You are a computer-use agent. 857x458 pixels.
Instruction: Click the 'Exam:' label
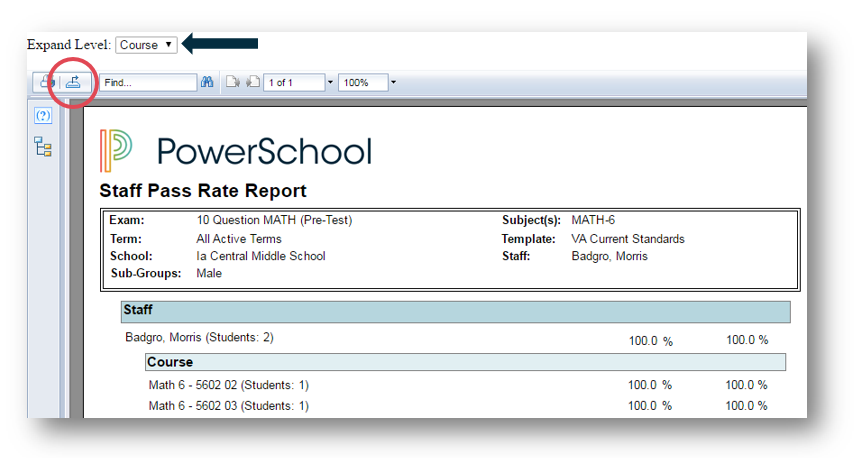tap(127, 220)
